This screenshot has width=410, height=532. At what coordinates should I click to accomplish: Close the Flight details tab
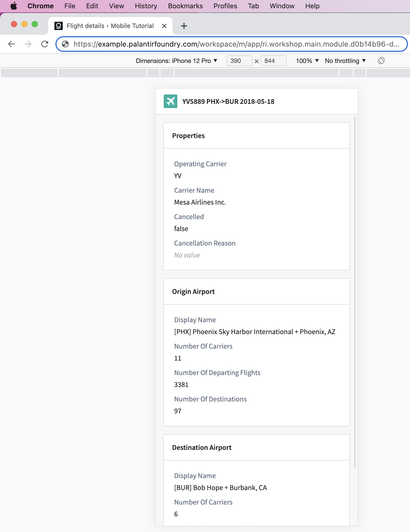click(x=164, y=26)
